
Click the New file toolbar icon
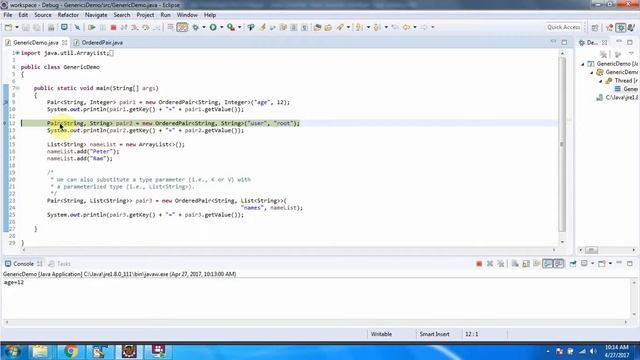(8, 27)
